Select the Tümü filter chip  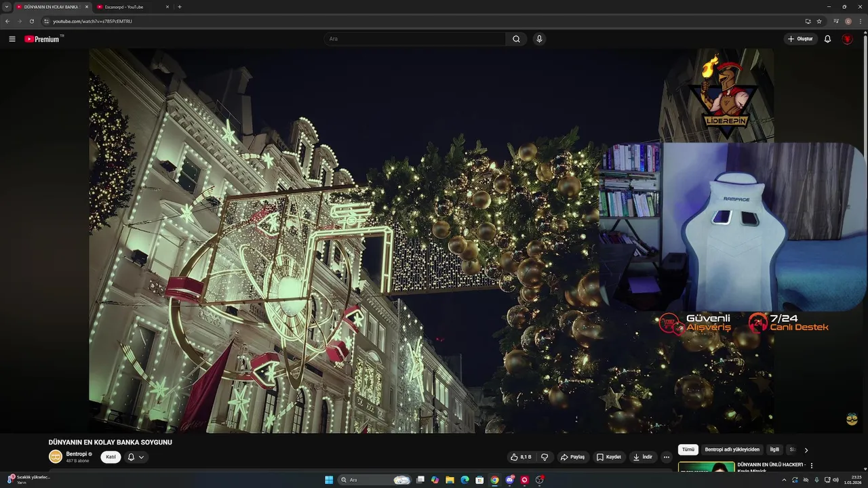(688, 449)
